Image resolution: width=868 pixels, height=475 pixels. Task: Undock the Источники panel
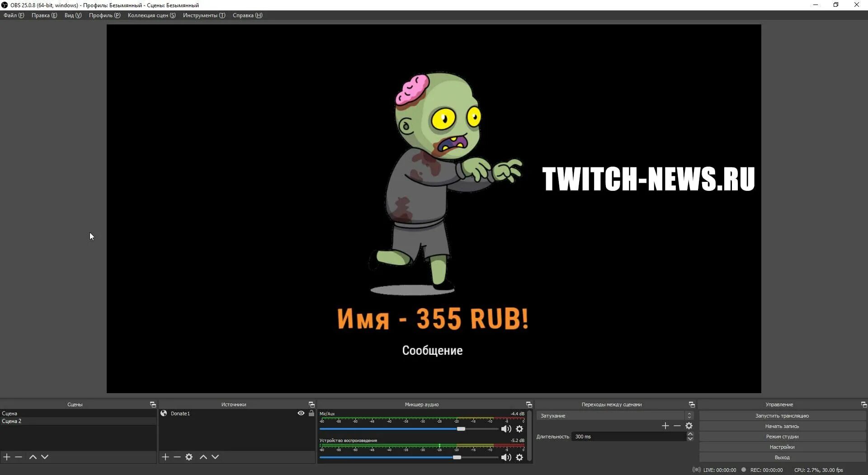coord(311,404)
